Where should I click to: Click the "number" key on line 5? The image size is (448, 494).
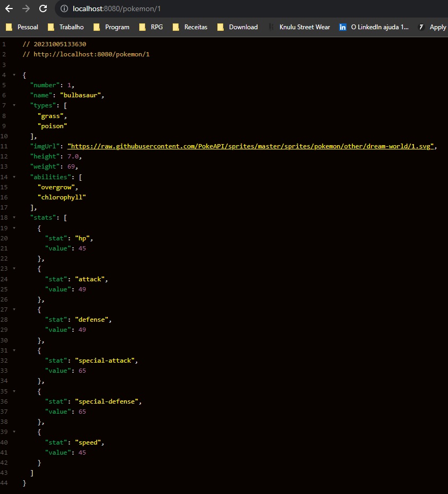(x=45, y=85)
